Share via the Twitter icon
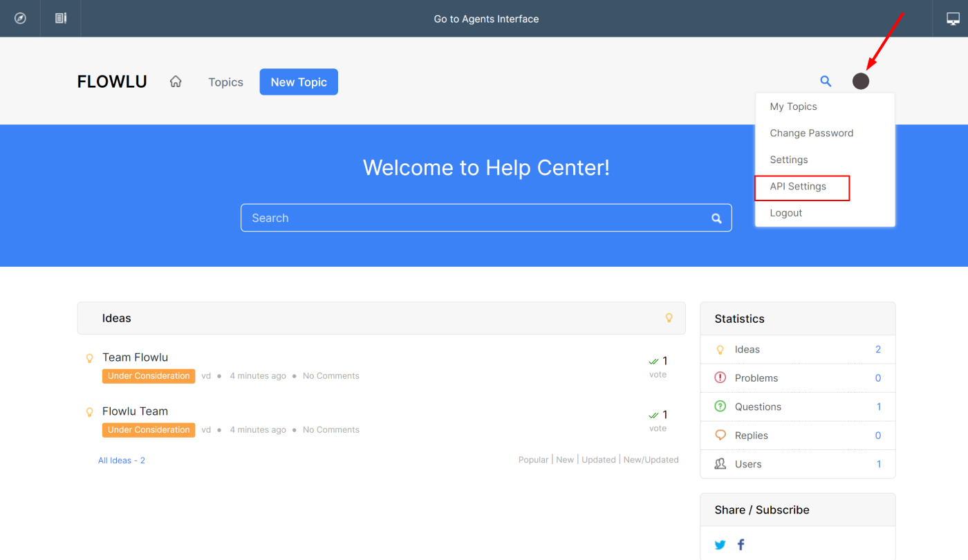968x560 pixels. pyautogui.click(x=720, y=545)
